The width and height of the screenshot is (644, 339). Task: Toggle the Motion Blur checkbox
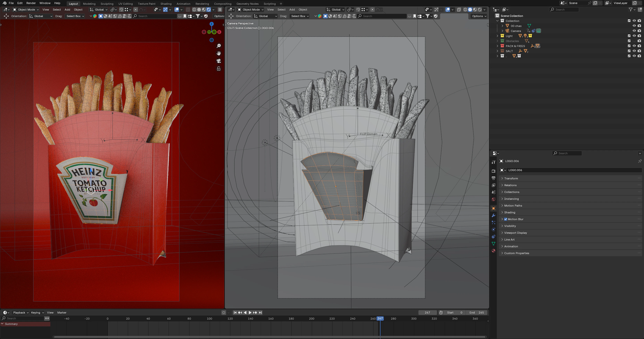click(506, 219)
